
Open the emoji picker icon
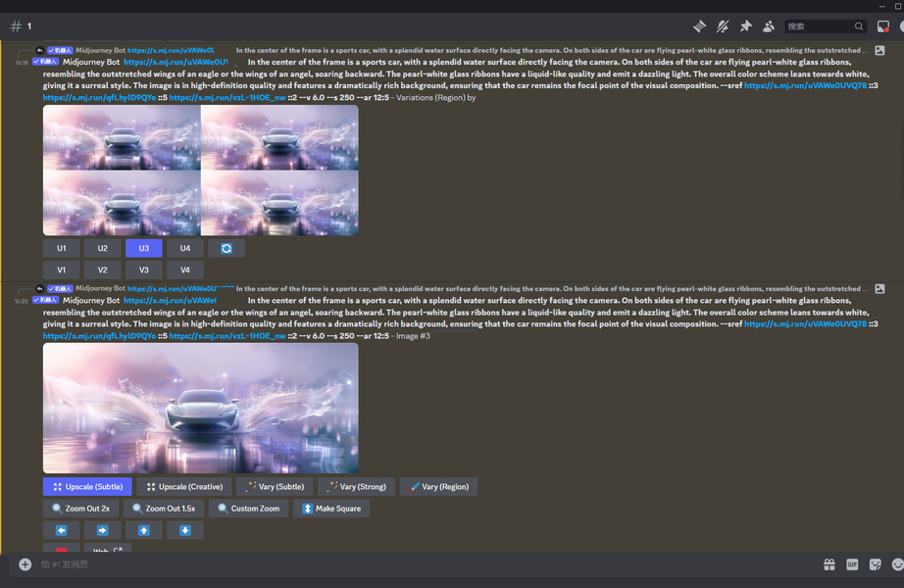(x=898, y=564)
